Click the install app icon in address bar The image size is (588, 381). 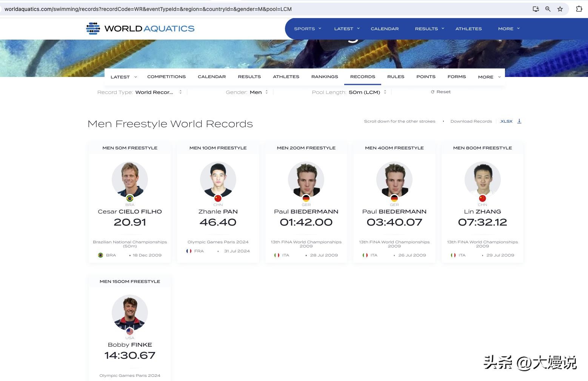(536, 9)
